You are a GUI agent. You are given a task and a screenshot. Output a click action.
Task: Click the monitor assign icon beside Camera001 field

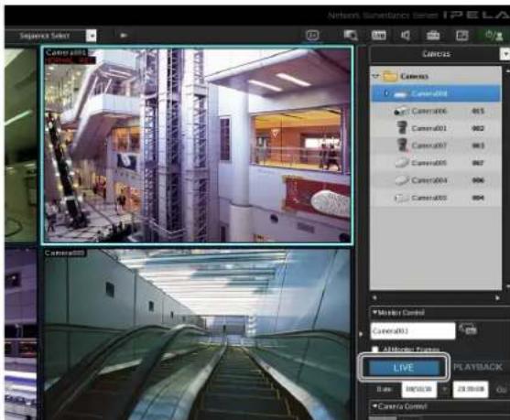point(468,329)
